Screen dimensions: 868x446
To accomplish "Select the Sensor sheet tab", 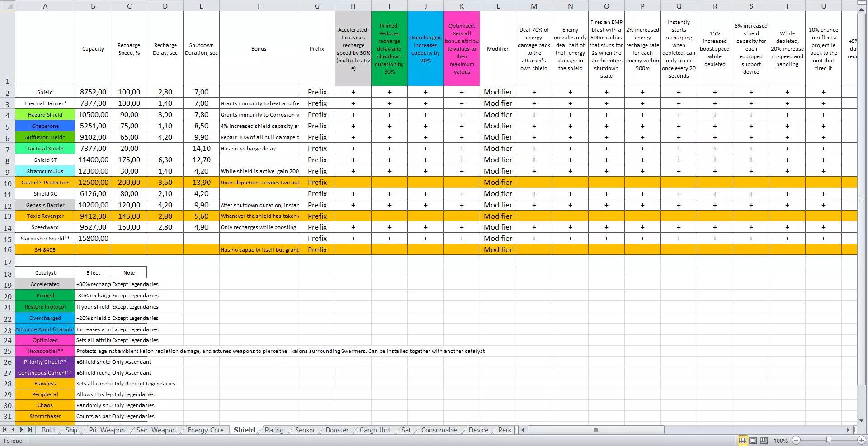I will (x=305, y=430).
